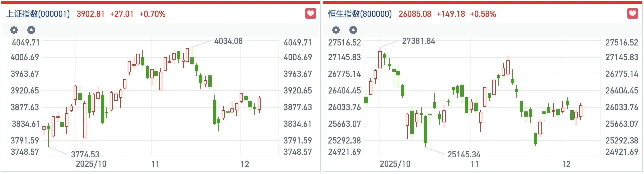Select month 12 on 上证指数 date axis

[x=245, y=164]
